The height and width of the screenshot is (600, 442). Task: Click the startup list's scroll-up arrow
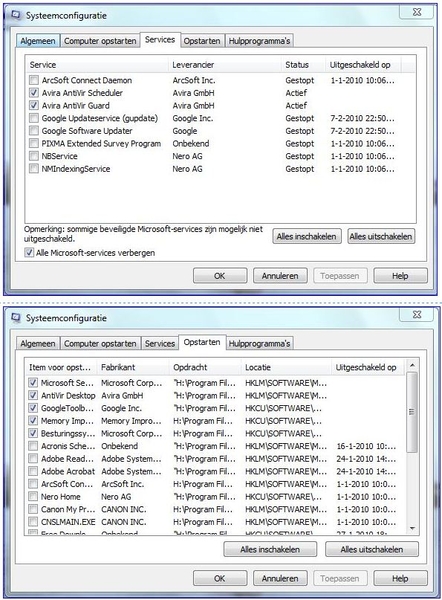(x=412, y=365)
